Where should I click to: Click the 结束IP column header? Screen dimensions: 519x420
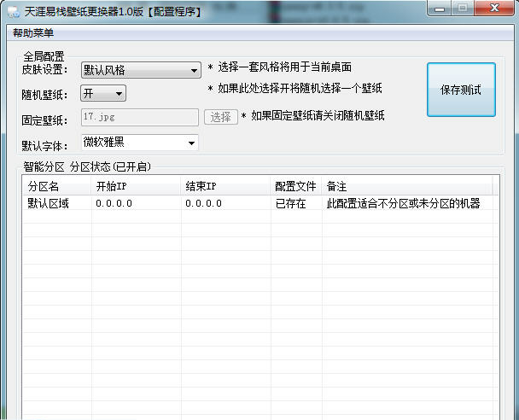[x=225, y=186]
